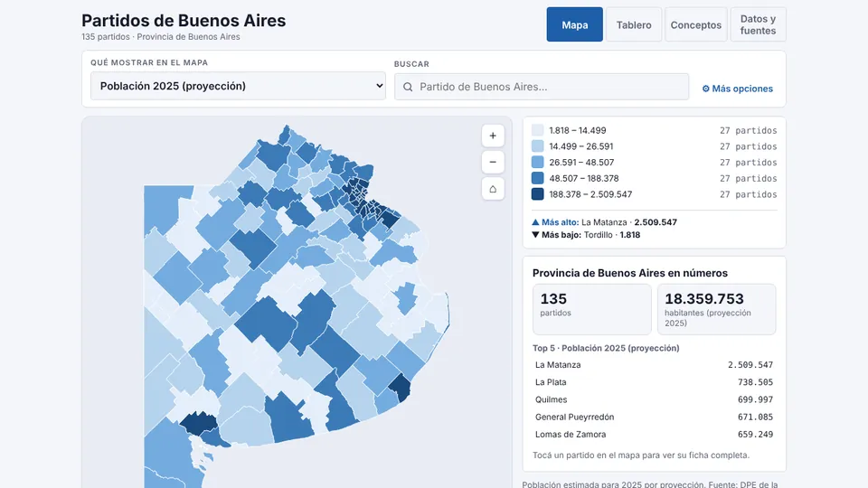Select Quilmes in the Top 5 list
Image resolution: width=868 pixels, height=488 pixels.
coord(654,399)
